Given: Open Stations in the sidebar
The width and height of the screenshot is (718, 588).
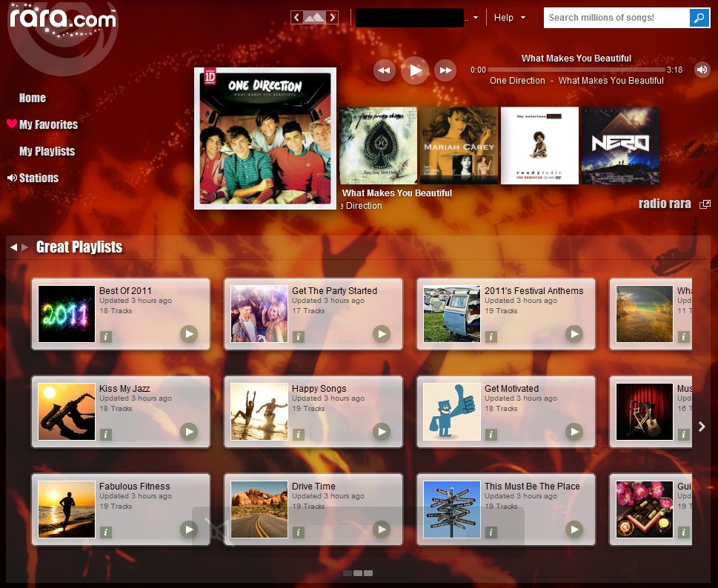Looking at the screenshot, I should [x=39, y=178].
